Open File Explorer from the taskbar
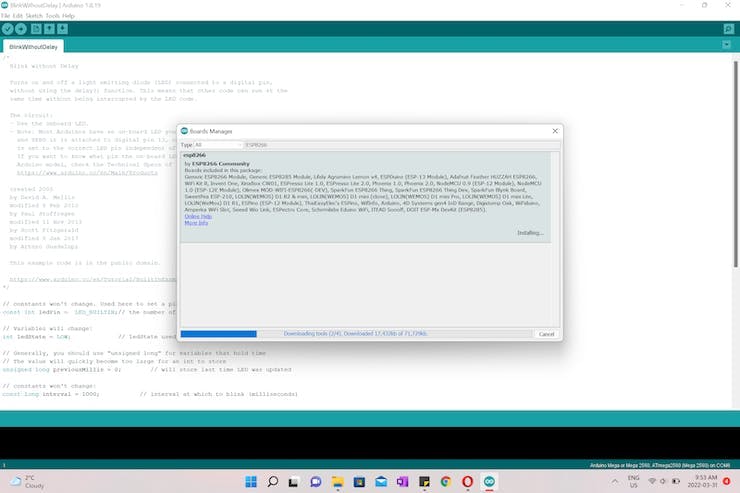The height and width of the screenshot is (493, 740). pos(337,482)
